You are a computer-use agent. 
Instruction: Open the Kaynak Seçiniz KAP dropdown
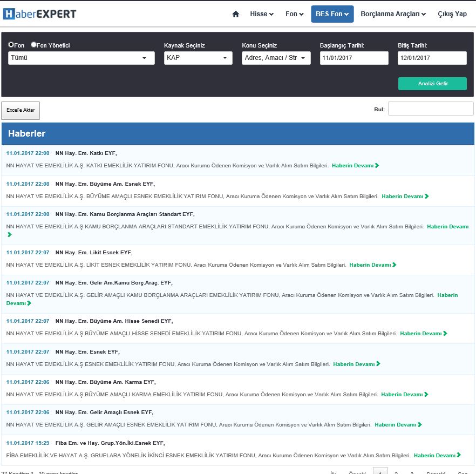pos(198,58)
